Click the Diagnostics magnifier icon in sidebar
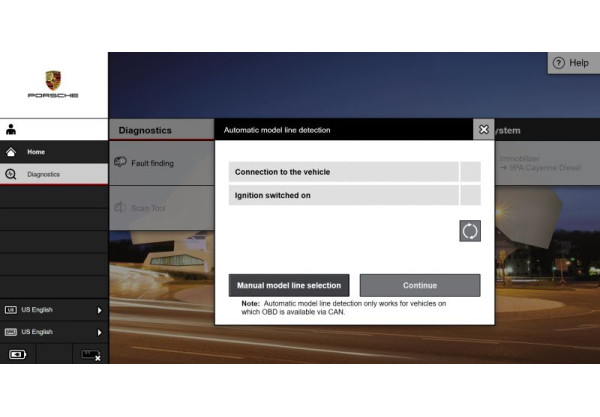Viewport: 600px width, 417px height. (11, 174)
